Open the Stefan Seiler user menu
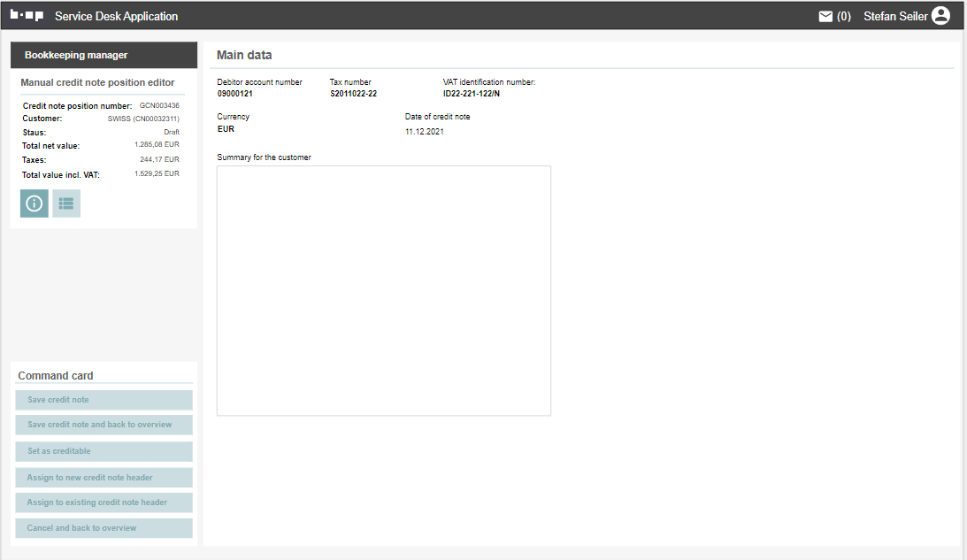Screen dimensions: 967x560 (895, 16)
